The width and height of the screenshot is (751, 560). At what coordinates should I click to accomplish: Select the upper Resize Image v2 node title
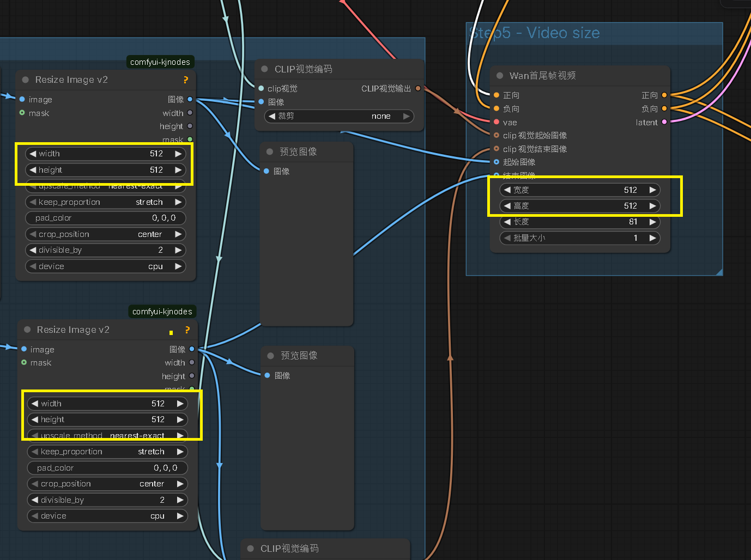(x=71, y=80)
